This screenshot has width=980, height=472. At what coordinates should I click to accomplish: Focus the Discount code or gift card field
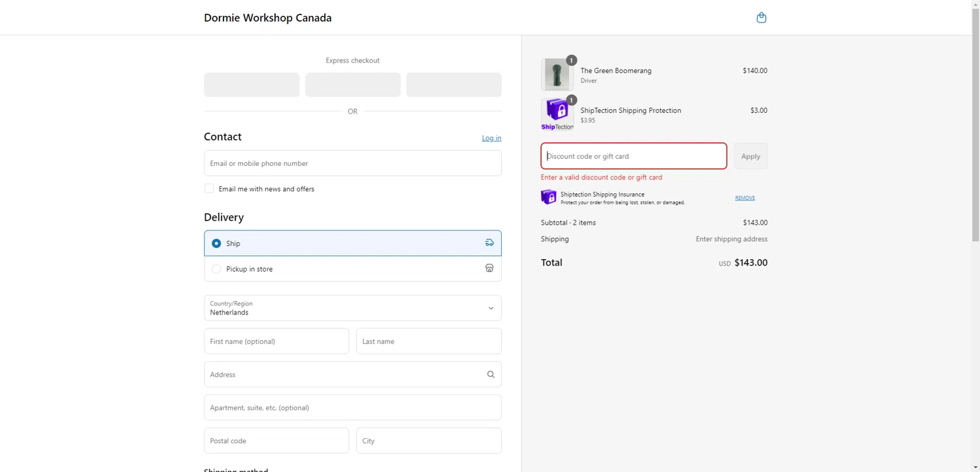(634, 156)
